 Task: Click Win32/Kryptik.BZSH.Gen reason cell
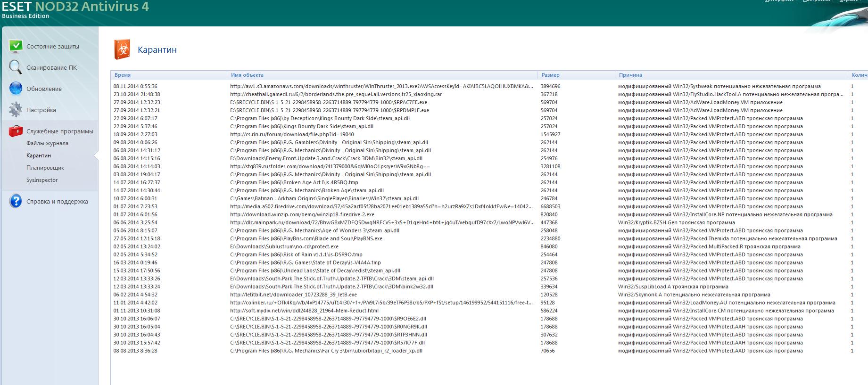(677, 223)
